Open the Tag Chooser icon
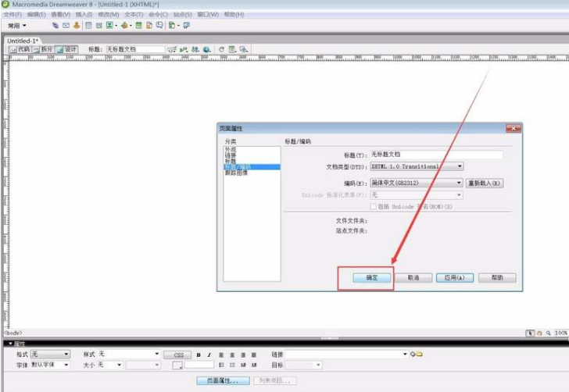 pyautogui.click(x=187, y=26)
